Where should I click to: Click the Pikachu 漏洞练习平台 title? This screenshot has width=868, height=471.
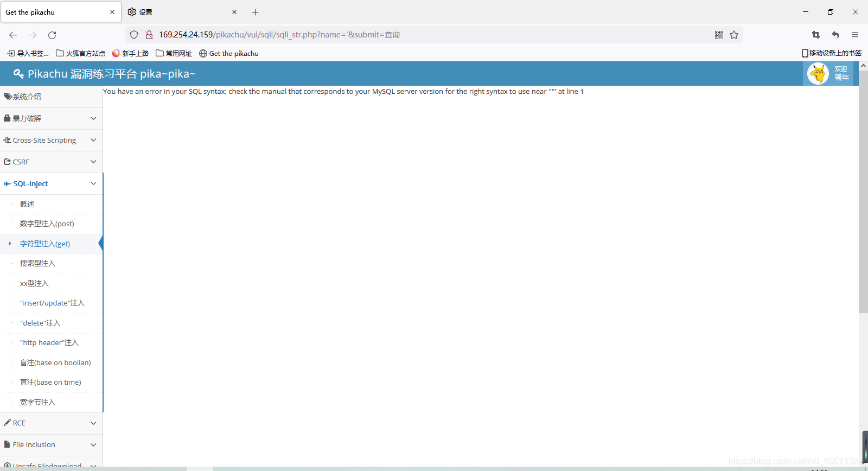tap(111, 74)
